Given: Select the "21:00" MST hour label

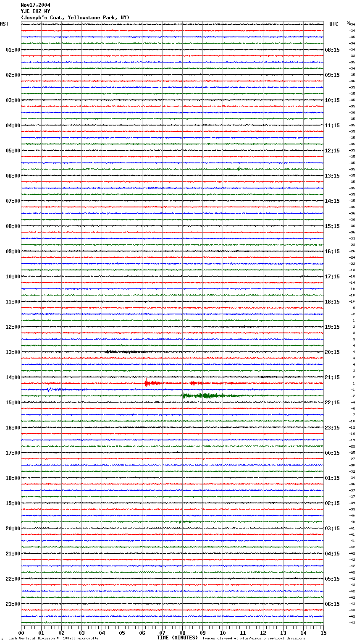Looking at the screenshot, I should [x=13, y=554].
